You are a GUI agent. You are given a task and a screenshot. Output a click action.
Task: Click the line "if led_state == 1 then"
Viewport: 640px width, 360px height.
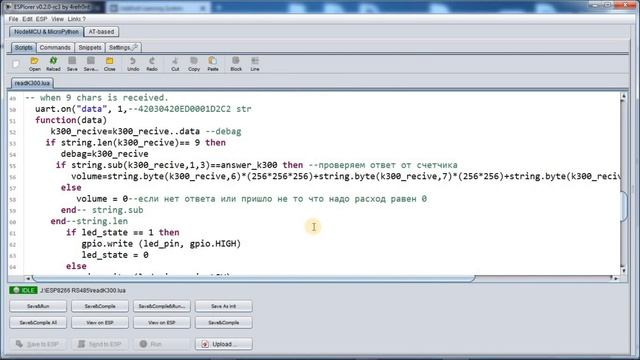[x=122, y=233]
